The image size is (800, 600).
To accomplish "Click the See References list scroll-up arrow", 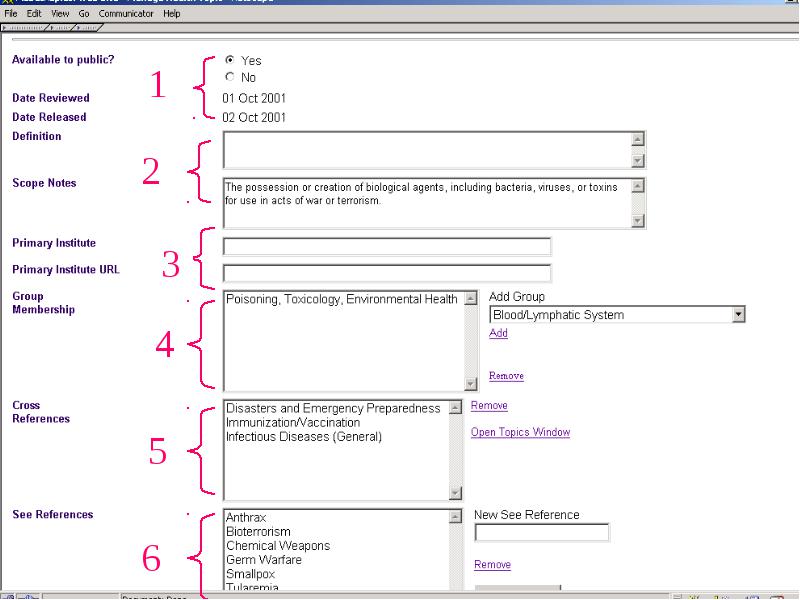I will coord(455,516).
